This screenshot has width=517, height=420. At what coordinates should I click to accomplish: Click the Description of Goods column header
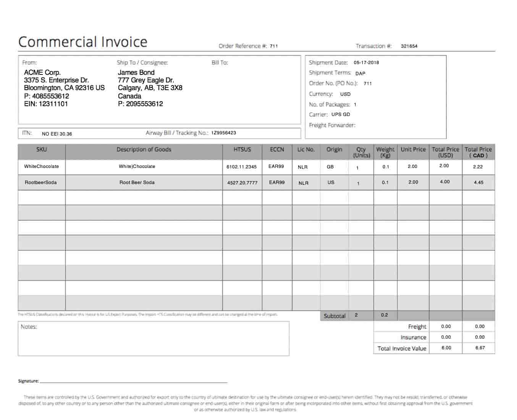tap(144, 152)
